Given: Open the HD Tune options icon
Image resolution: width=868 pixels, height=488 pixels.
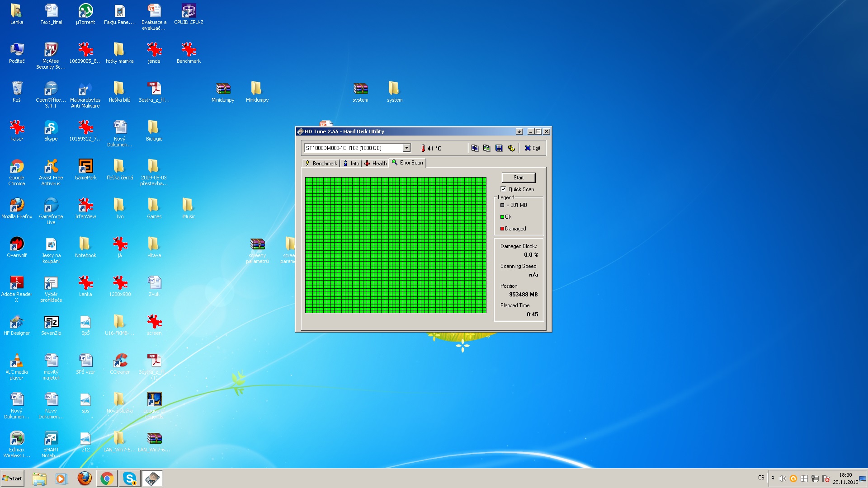Looking at the screenshot, I should click(x=511, y=148).
